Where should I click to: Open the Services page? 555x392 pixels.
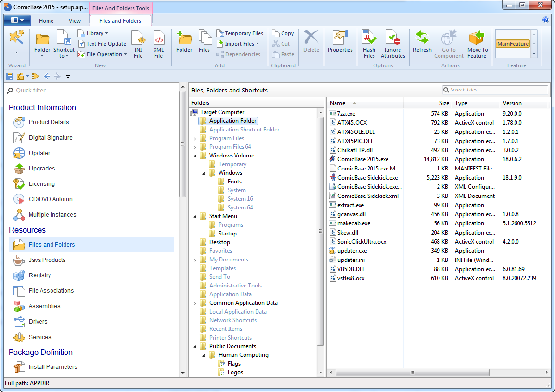tap(32, 337)
